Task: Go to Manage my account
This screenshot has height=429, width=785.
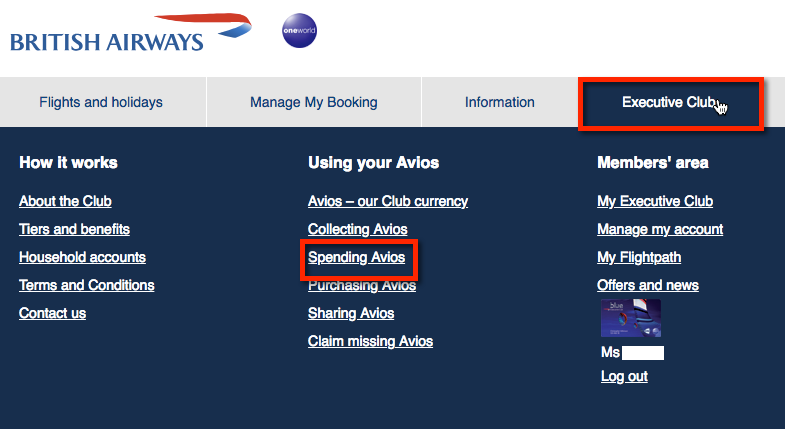Action: (x=660, y=229)
